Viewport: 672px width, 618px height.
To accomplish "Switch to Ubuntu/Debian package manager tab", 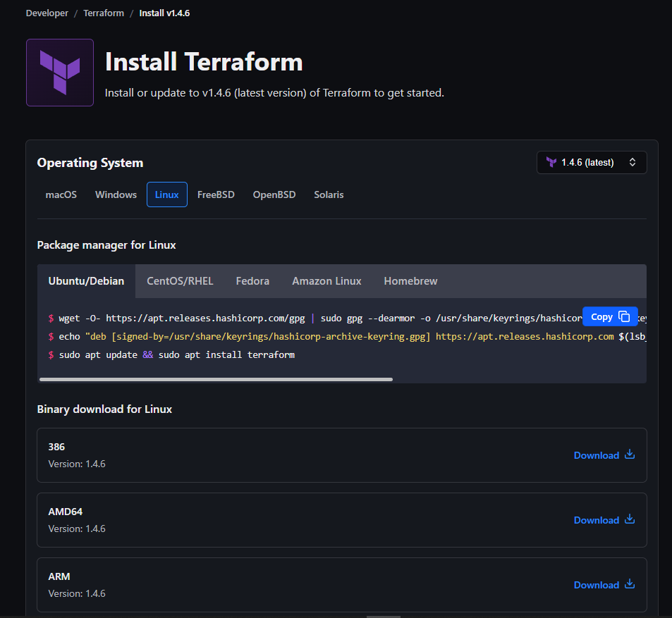I will point(86,281).
